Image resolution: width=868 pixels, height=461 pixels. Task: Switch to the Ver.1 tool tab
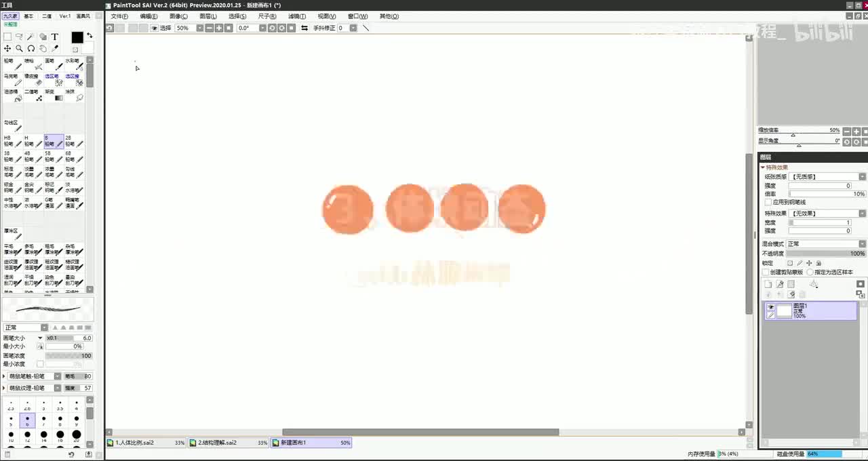pyautogui.click(x=65, y=16)
